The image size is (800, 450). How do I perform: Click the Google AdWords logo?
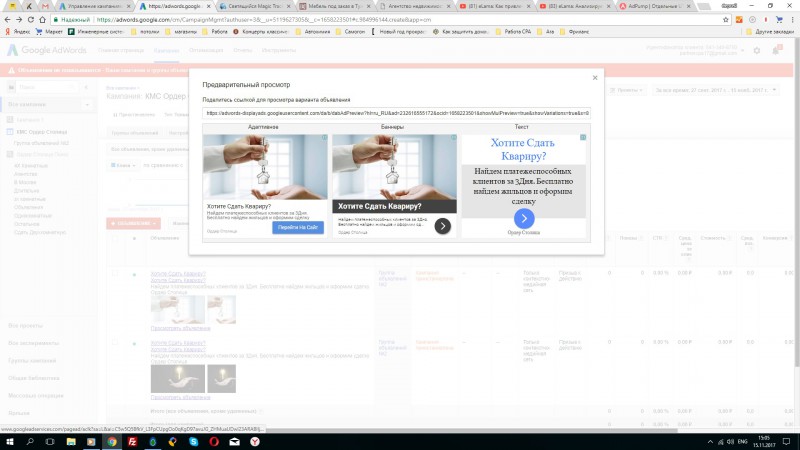point(47,50)
